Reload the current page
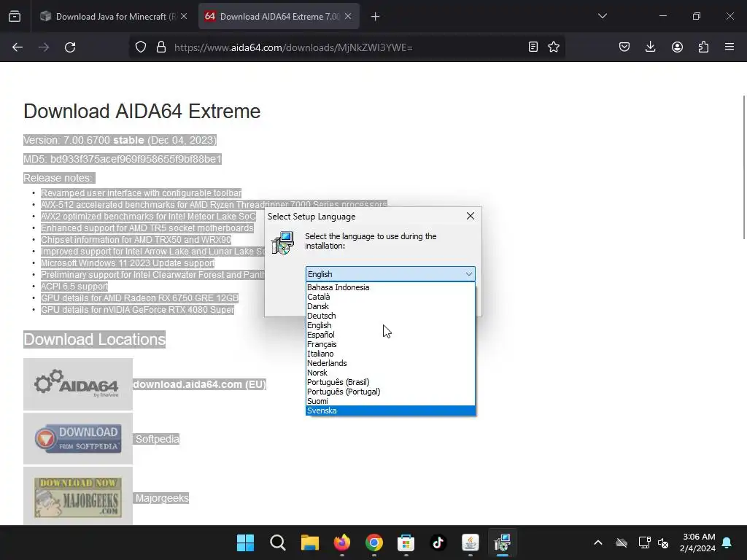 (x=70, y=47)
